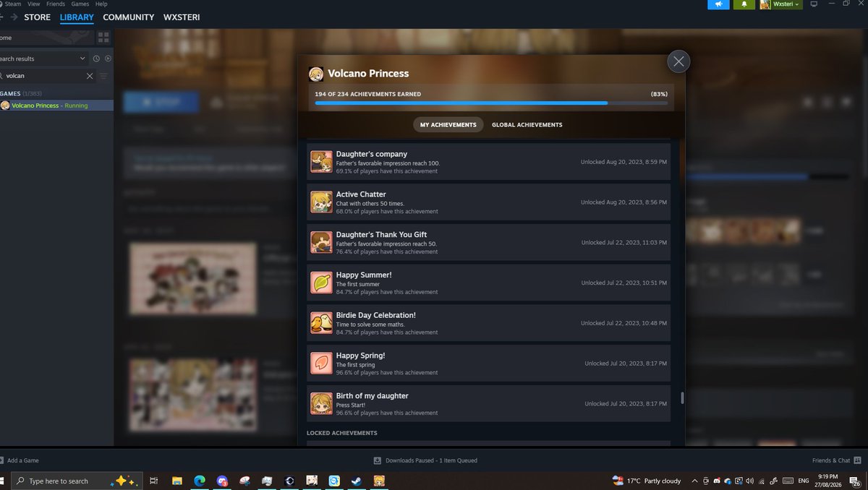Close the achievements overlay with the X
This screenshot has height=490, width=868.
(678, 61)
